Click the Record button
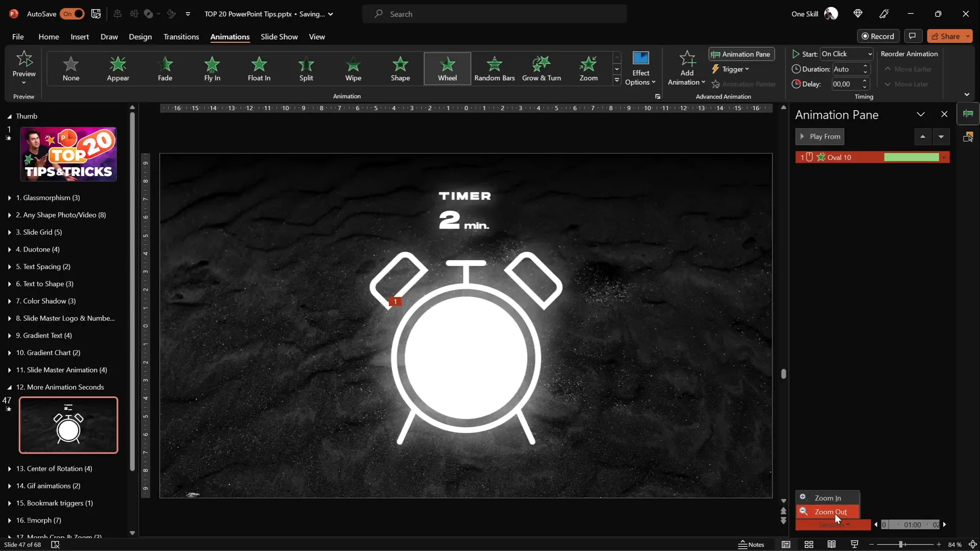 (878, 36)
